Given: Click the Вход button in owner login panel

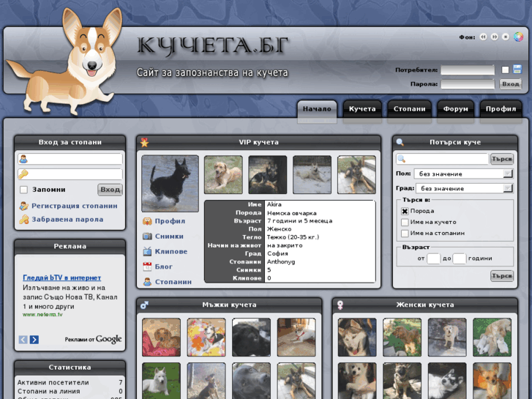Looking at the screenshot, I should coord(110,190).
